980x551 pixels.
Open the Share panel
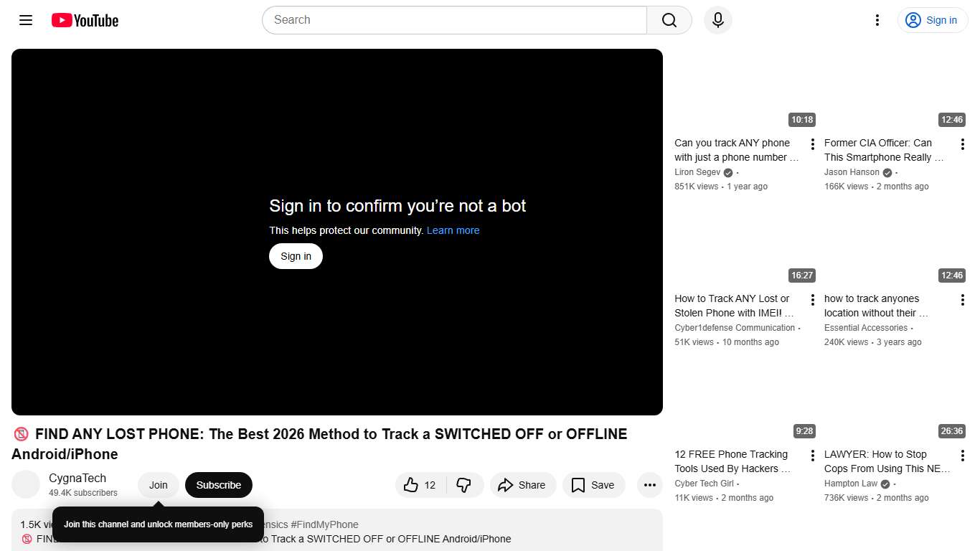click(x=523, y=485)
